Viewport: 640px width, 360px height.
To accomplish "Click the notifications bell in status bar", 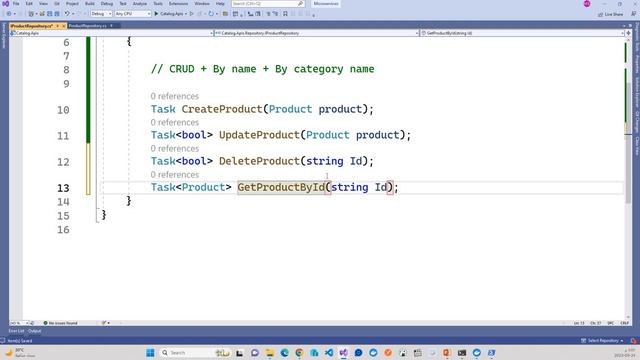I will coord(633,341).
